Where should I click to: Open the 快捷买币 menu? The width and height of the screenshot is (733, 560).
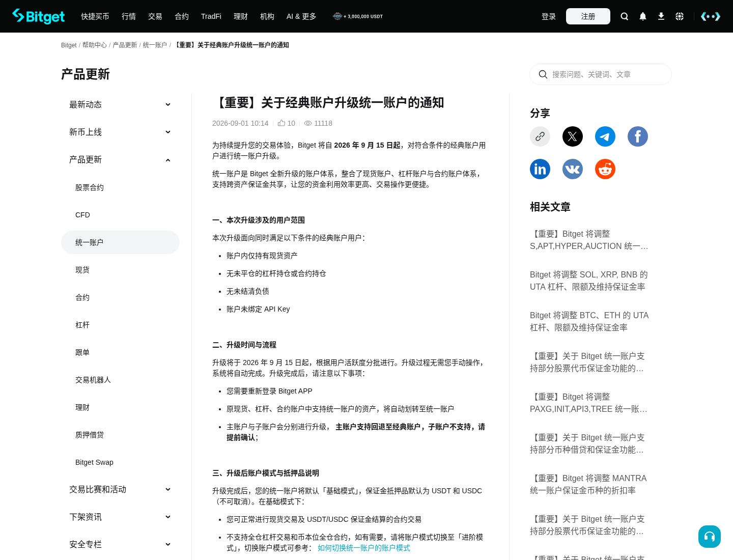[95, 16]
